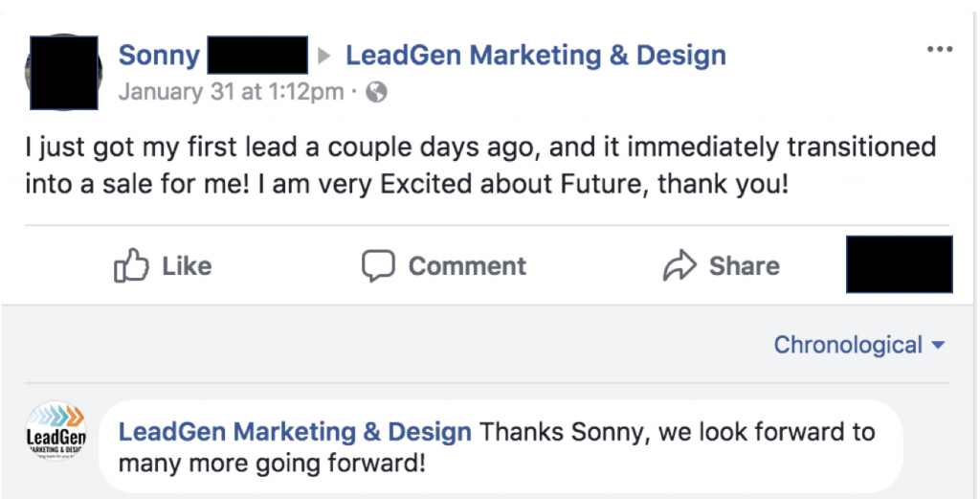Click the blacked-out box beside Share
The image size is (980, 499).
pos(899,264)
